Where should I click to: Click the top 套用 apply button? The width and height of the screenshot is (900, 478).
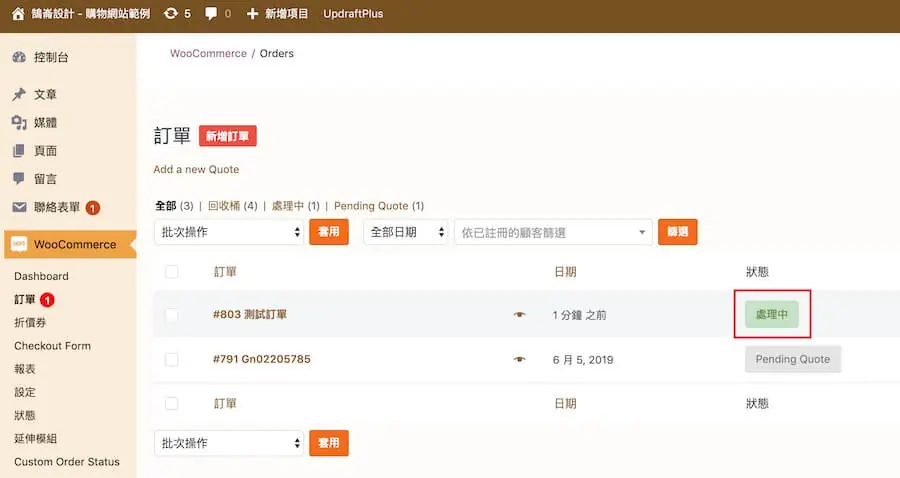(329, 232)
